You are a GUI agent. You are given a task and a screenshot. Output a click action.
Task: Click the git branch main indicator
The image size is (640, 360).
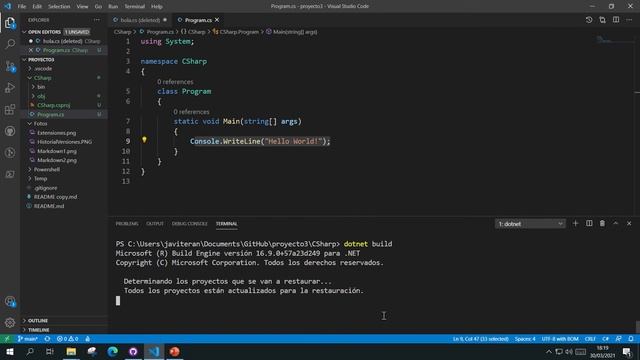click(x=27, y=339)
